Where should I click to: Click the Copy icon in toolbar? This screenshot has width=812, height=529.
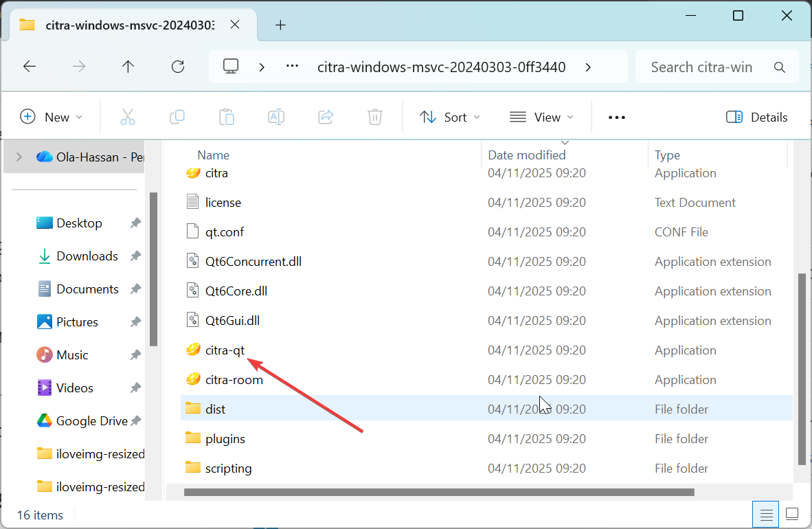pos(177,117)
